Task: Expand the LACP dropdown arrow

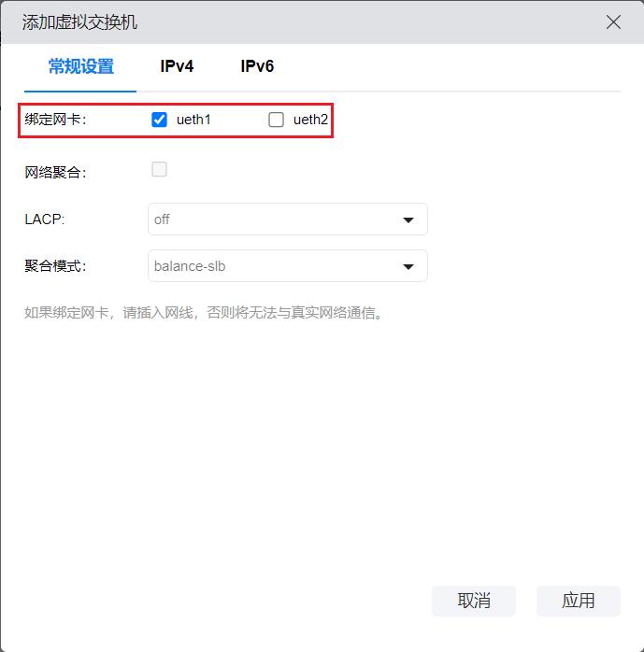Action: (408, 220)
